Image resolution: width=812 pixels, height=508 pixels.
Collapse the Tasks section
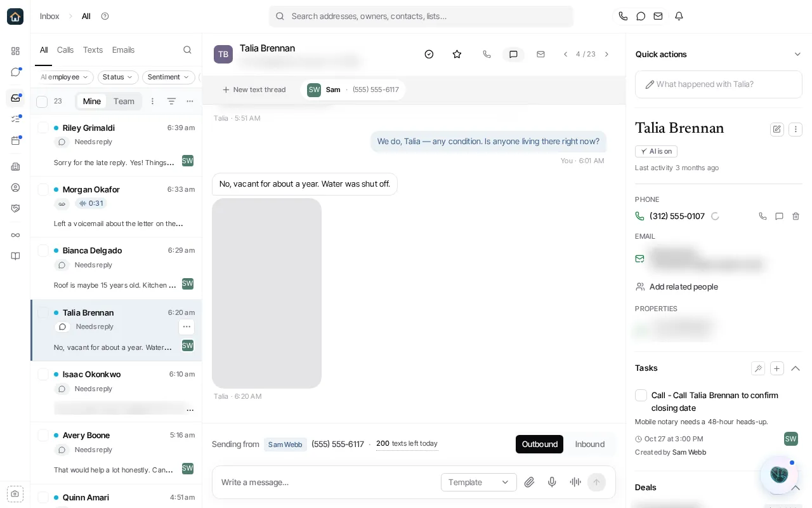[x=796, y=368]
